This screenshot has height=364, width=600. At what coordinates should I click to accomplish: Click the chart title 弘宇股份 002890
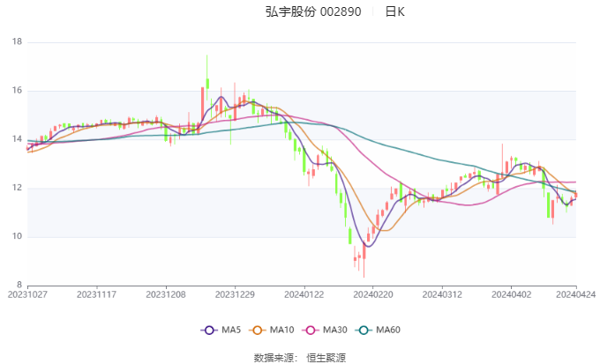point(313,11)
